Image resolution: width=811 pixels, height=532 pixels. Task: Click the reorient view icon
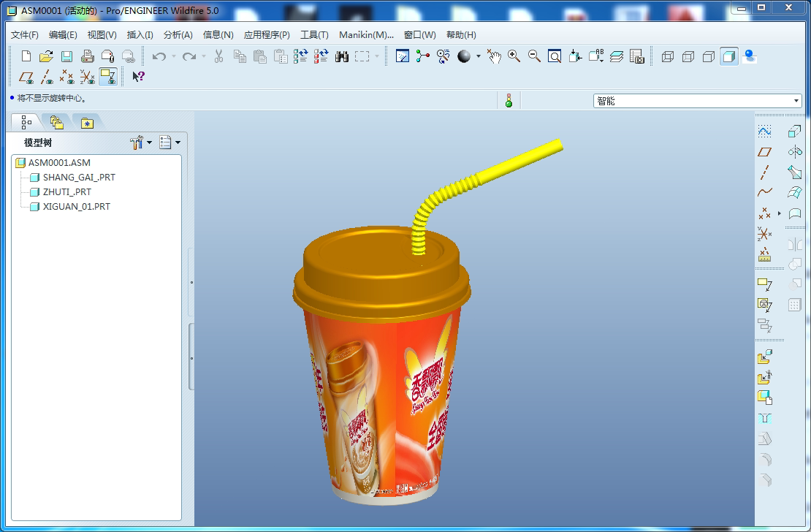tap(575, 56)
